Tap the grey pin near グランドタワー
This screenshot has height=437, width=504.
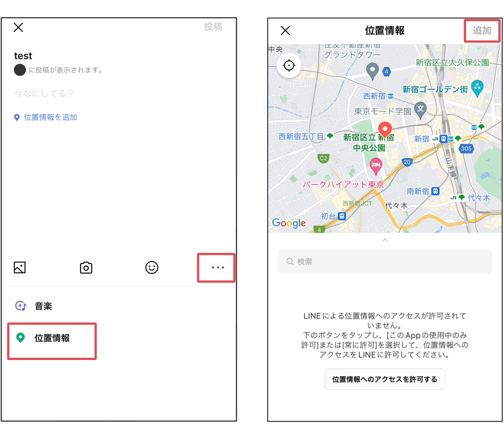point(372,71)
